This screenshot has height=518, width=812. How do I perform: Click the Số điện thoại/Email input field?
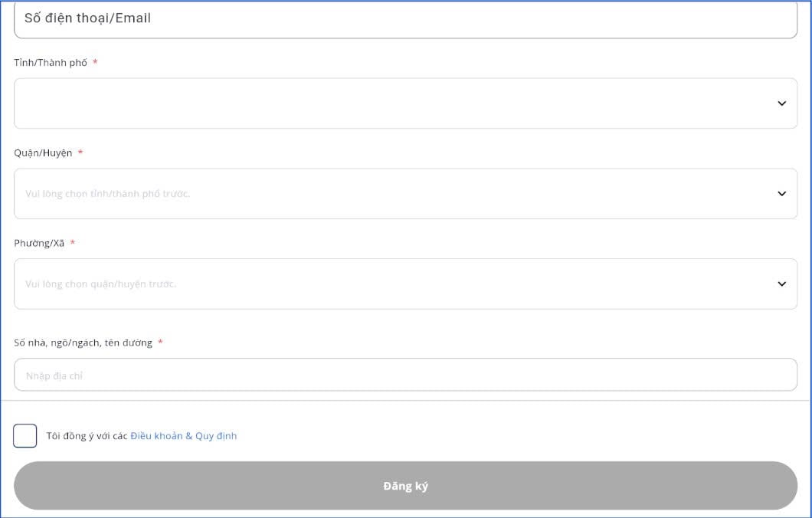[405, 18]
